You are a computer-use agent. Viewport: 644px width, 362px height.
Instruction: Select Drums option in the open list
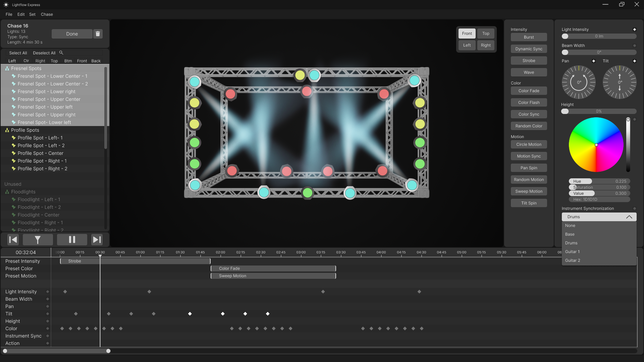pyautogui.click(x=599, y=243)
